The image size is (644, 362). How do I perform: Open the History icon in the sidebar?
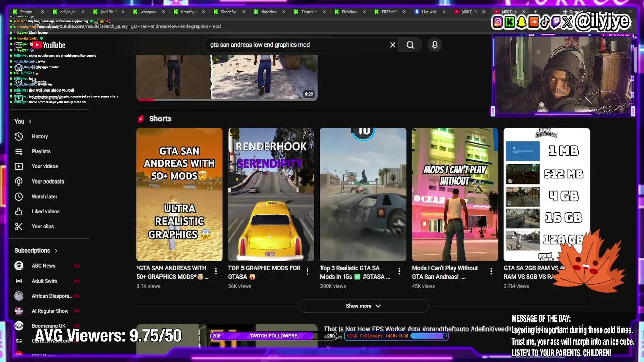coord(19,136)
